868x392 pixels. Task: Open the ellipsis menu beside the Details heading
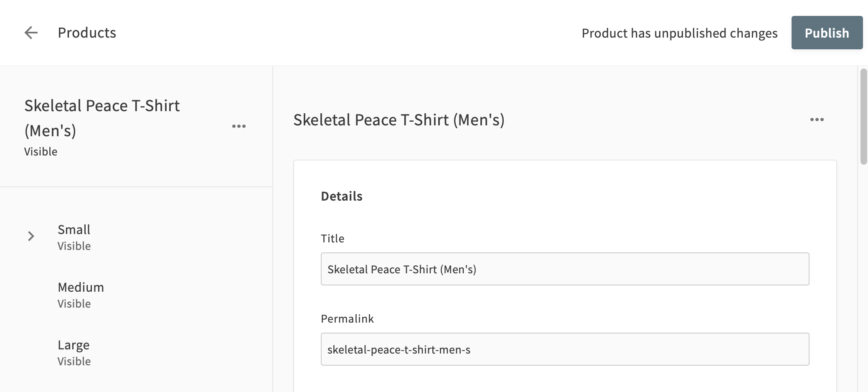click(817, 120)
